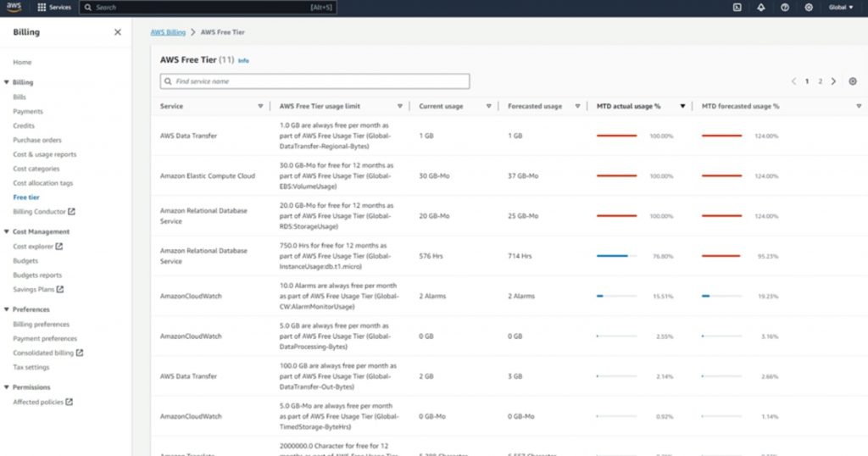Open Home in Billing sidebar
The width and height of the screenshot is (868, 456).
point(22,62)
